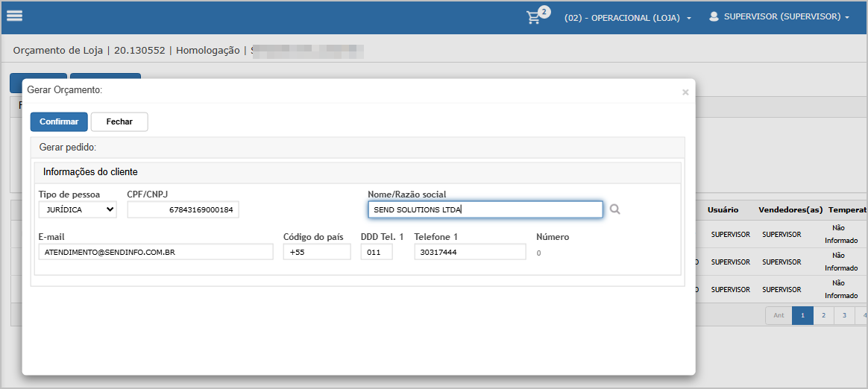Expand the SUPERVISOR user menu
Image resolution: width=868 pixels, height=389 pixels.
(786, 16)
